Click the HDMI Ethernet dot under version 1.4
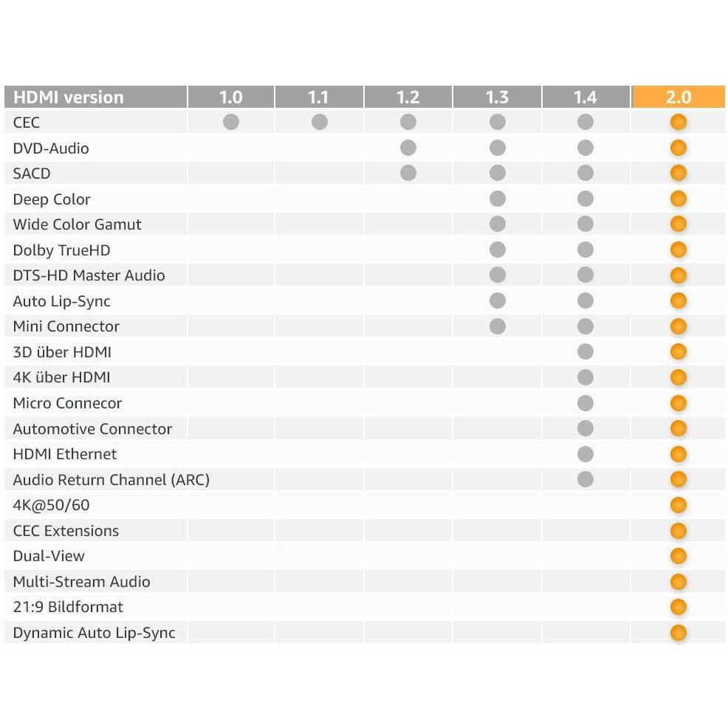 [x=586, y=453]
